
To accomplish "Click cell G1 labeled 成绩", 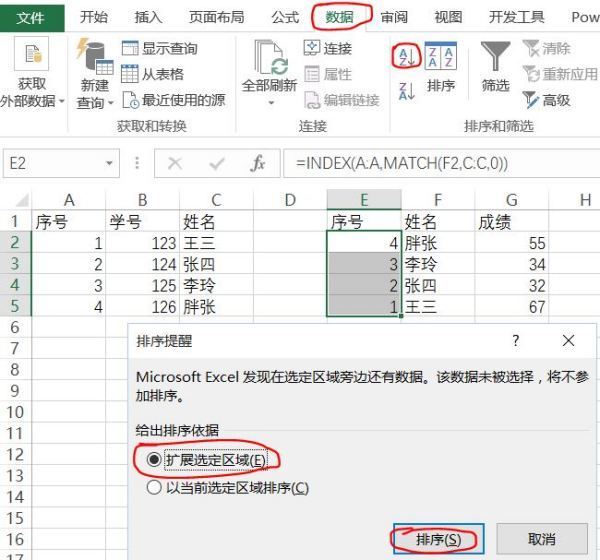I will [x=512, y=221].
